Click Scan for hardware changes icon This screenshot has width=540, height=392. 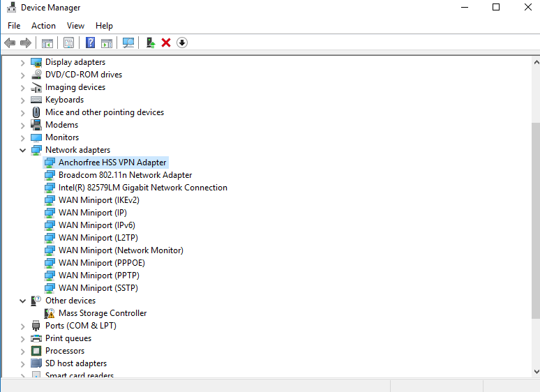[128, 43]
